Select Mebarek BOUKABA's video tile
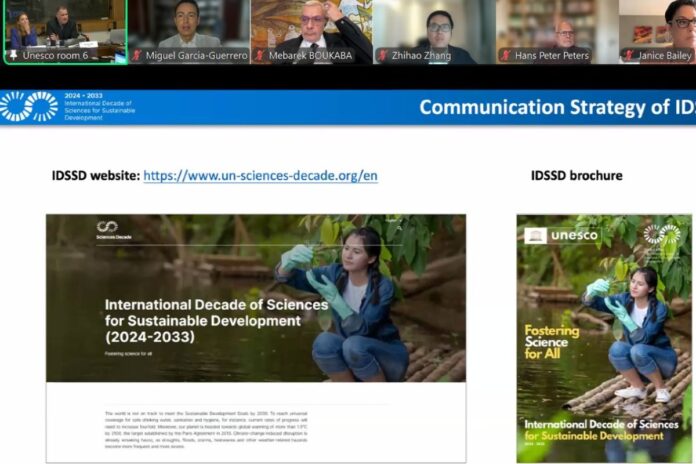The height and width of the screenshot is (464, 696). tap(312, 32)
